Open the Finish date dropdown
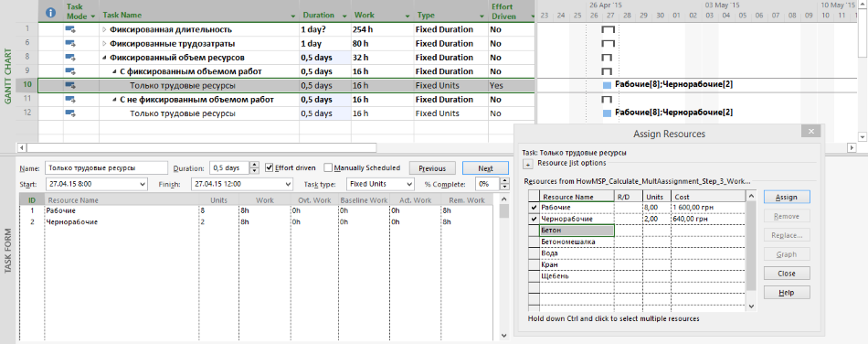The height and width of the screenshot is (344, 868). coord(288,184)
